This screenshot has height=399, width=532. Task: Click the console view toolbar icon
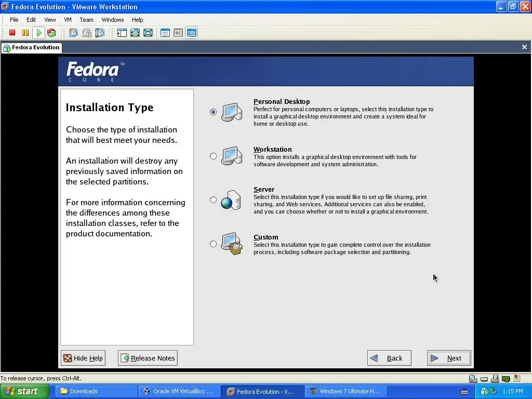coord(191,33)
